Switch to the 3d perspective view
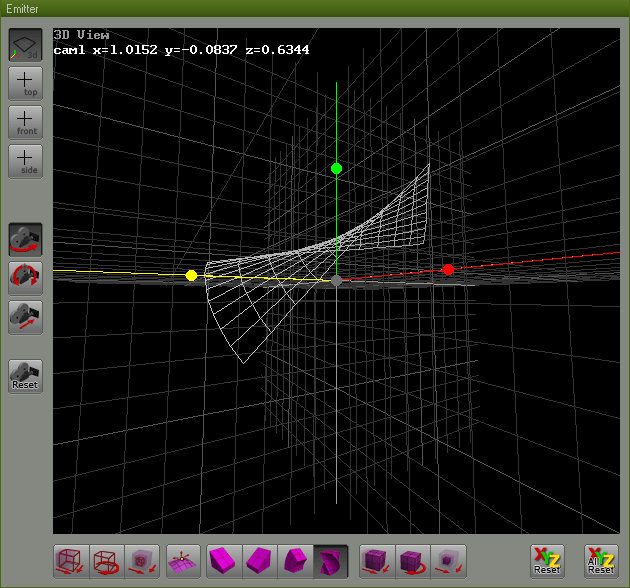Viewport: 630px width, 588px height. point(26,45)
